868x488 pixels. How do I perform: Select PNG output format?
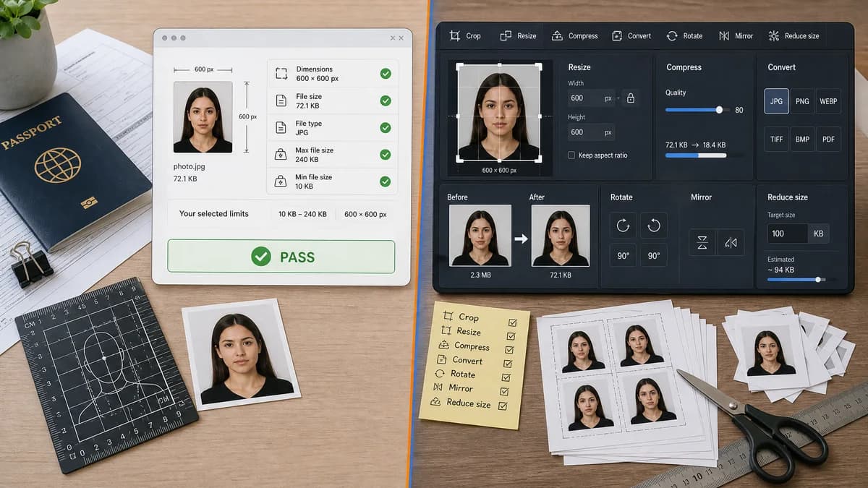click(x=802, y=101)
